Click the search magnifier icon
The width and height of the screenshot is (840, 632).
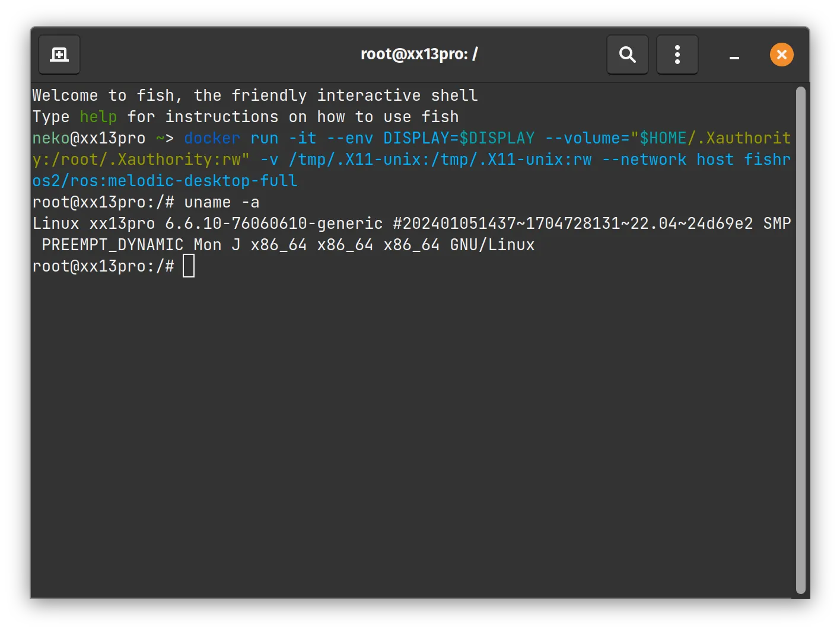tap(627, 54)
